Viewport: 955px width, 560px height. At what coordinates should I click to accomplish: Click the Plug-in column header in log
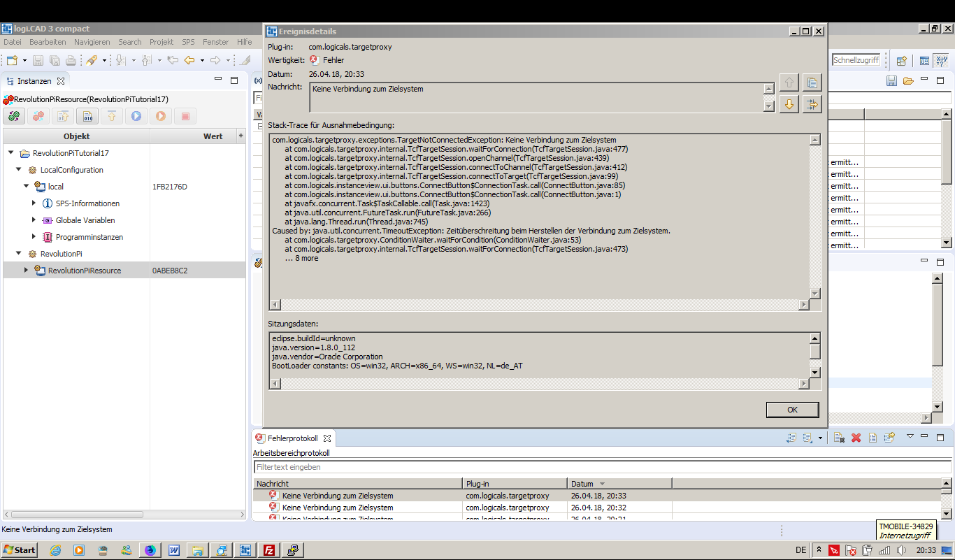(x=515, y=484)
